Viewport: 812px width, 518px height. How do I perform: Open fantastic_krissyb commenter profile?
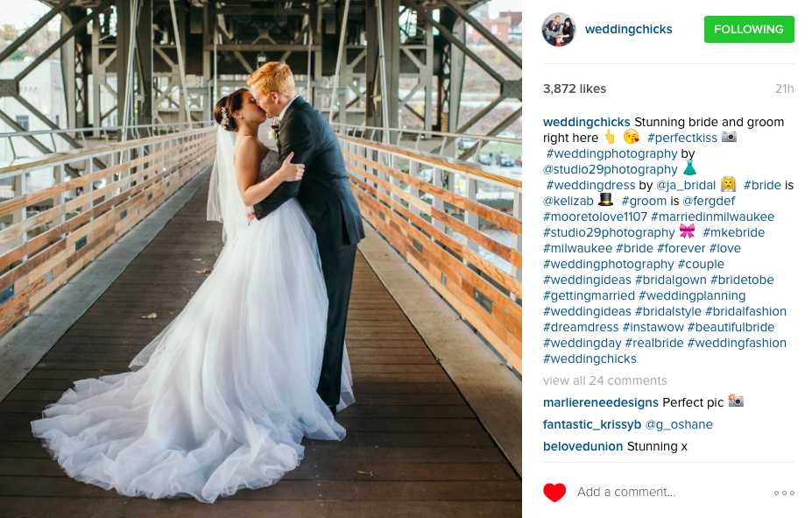coord(592,425)
